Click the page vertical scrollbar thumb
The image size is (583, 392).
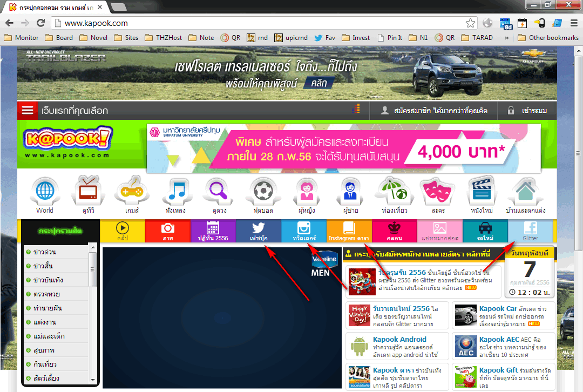(578, 153)
